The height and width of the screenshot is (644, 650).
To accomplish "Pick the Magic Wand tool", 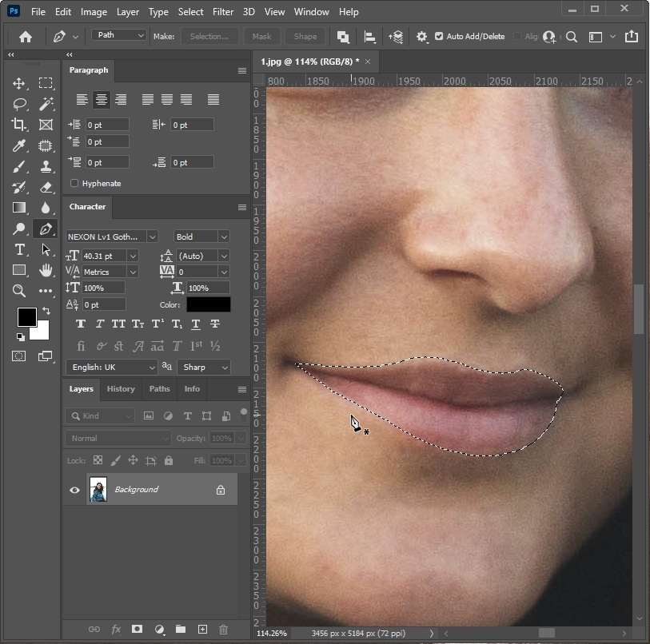I will point(46,104).
